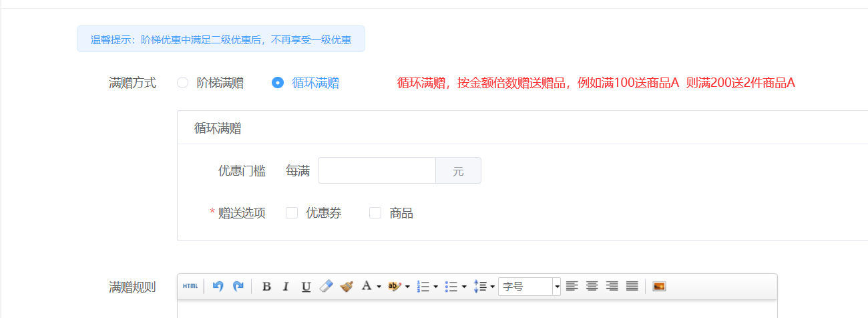Click the 满赠规则 label
This screenshot has width=868, height=318.
(132, 287)
